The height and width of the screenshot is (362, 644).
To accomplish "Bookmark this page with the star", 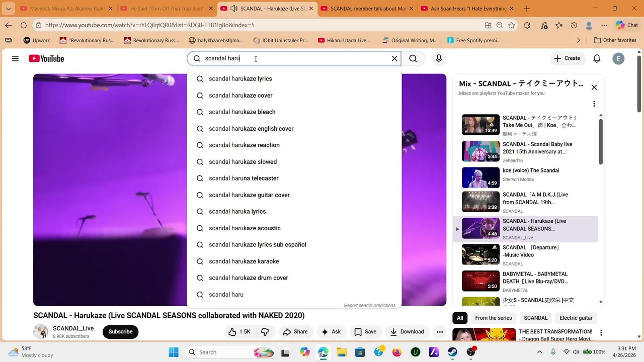I will tap(512, 25).
